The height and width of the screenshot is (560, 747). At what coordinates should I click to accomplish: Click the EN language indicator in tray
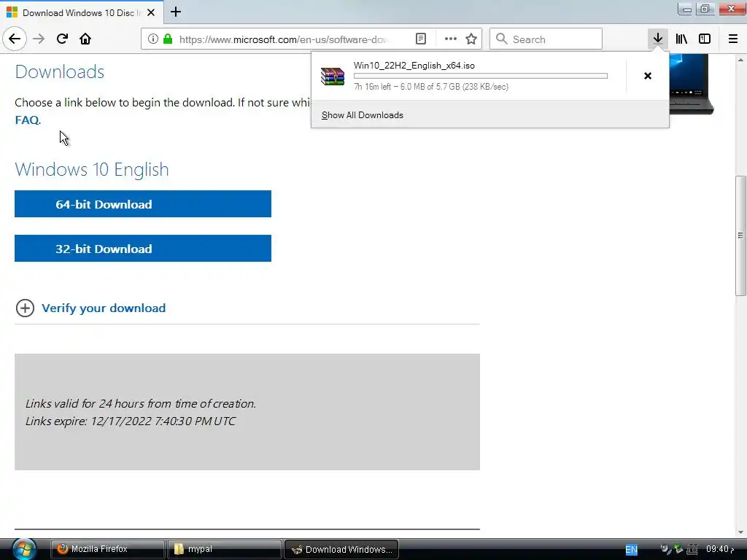point(631,550)
